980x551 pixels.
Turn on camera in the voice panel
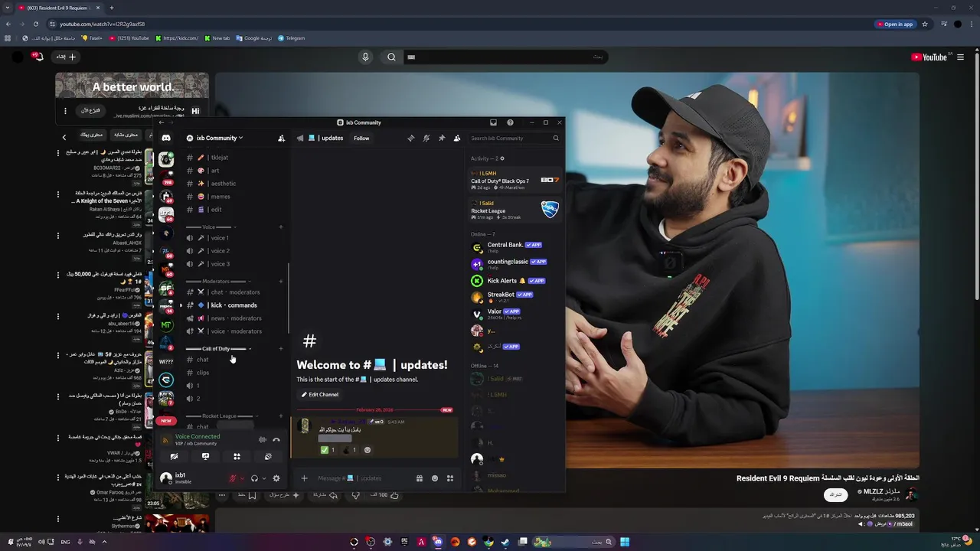(174, 456)
